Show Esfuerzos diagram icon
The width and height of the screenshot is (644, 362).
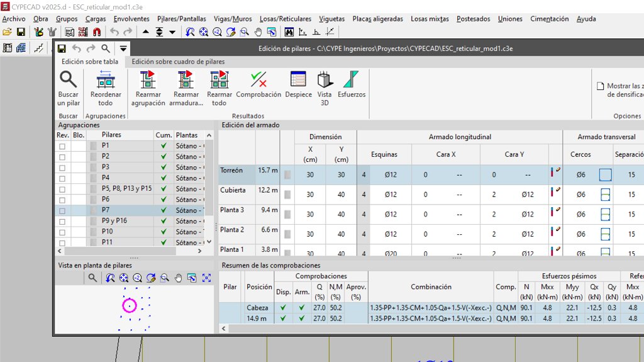351,85
